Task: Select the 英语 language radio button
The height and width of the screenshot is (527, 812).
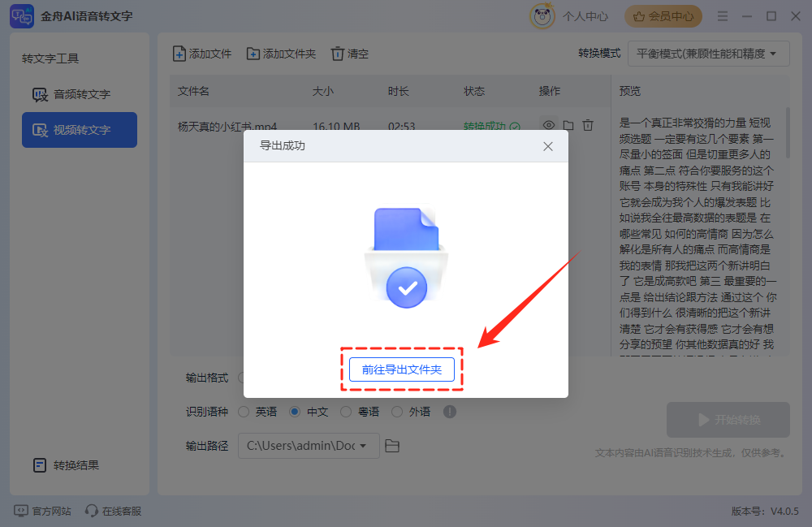Action: 244,412
